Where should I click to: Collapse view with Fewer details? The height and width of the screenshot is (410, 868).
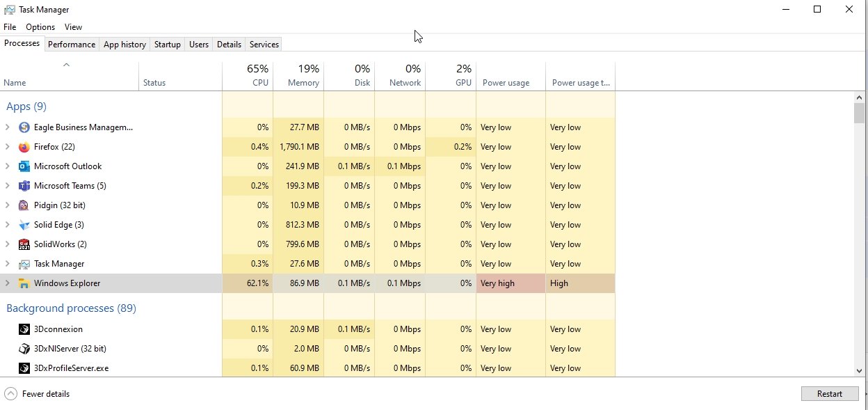point(38,394)
